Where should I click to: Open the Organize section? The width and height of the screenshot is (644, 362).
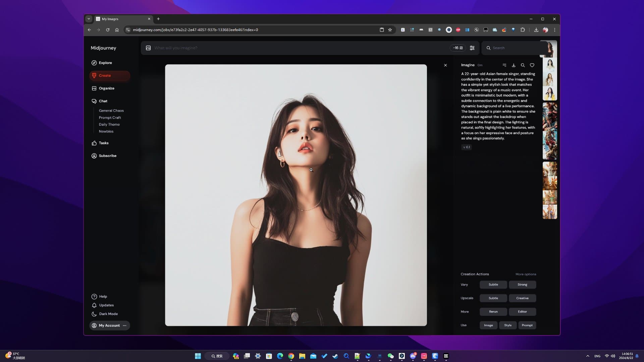pos(106,88)
